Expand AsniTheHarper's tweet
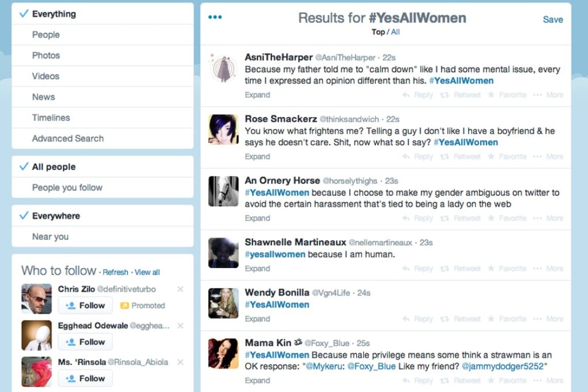 click(x=257, y=95)
